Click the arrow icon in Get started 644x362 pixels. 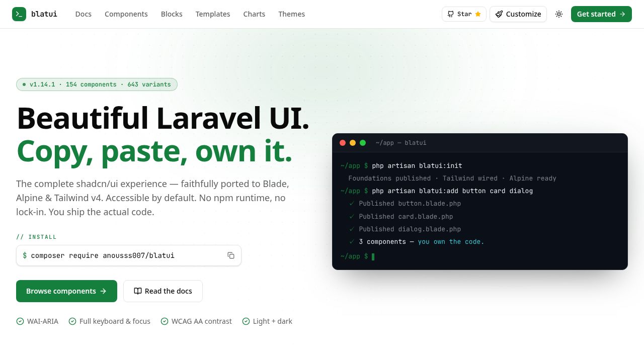(x=622, y=14)
